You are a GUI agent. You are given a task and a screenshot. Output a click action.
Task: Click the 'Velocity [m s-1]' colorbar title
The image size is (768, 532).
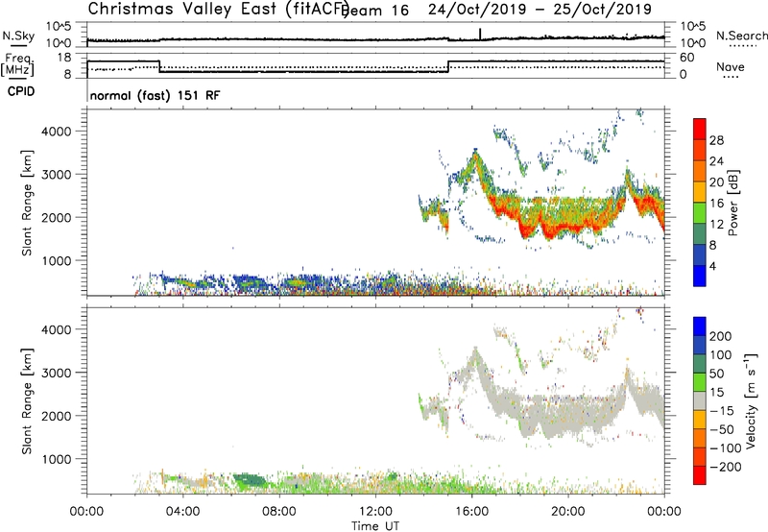(x=751, y=400)
